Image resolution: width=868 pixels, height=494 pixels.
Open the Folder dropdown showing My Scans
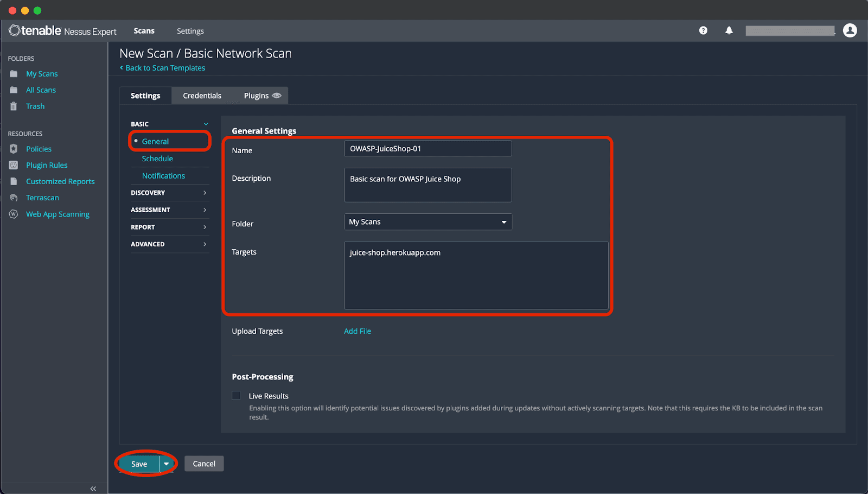coord(428,221)
